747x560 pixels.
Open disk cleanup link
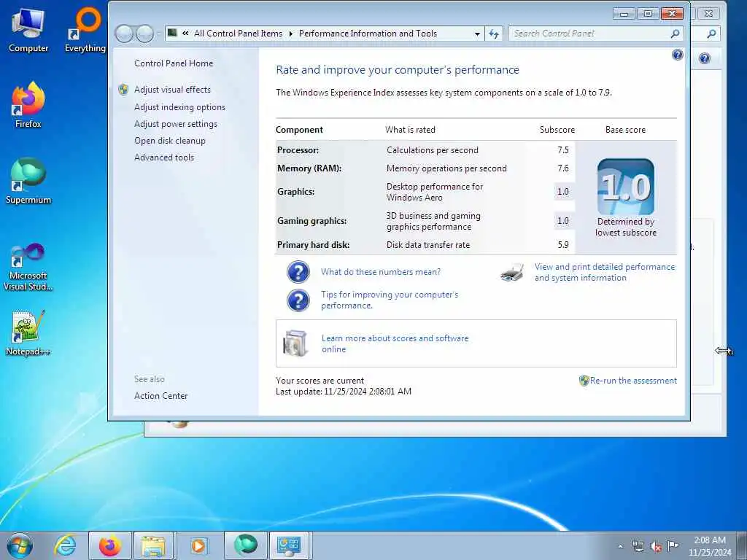coord(169,141)
